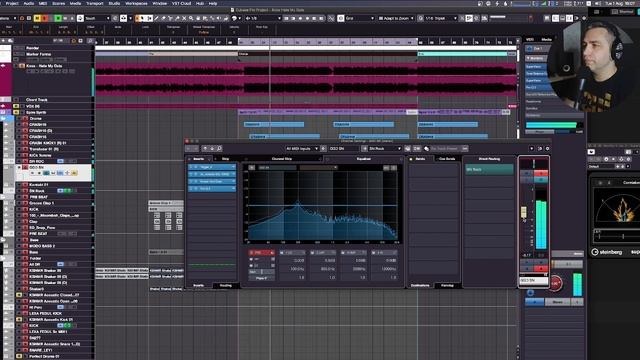
Task: Open Channel Settings window setup gear
Action: [547, 149]
